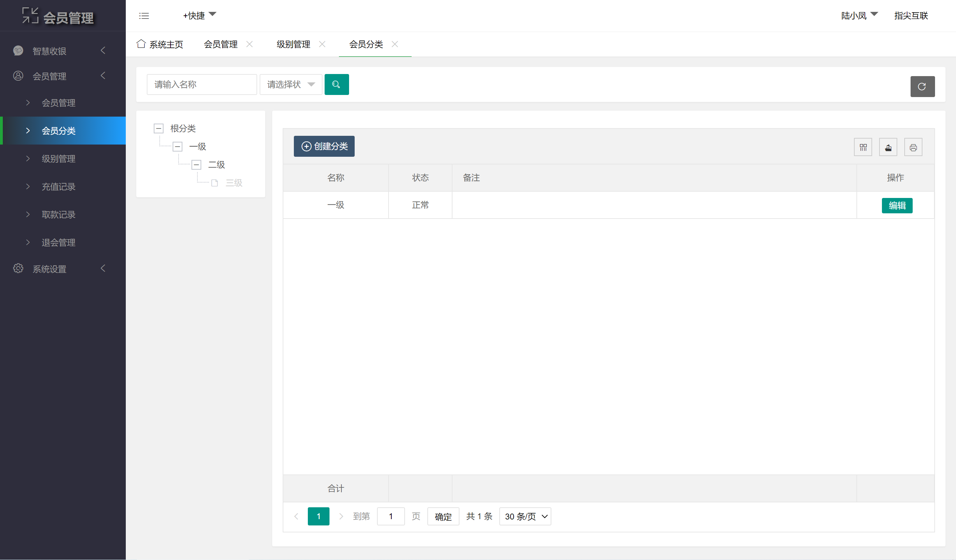The image size is (956, 560).
Task: Toggle the sidebar with the hamburger menu icon
Action: pyautogui.click(x=144, y=16)
